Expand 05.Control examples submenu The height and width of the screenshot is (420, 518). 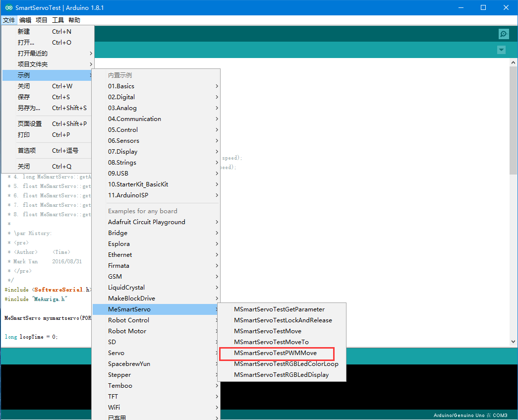pos(156,129)
